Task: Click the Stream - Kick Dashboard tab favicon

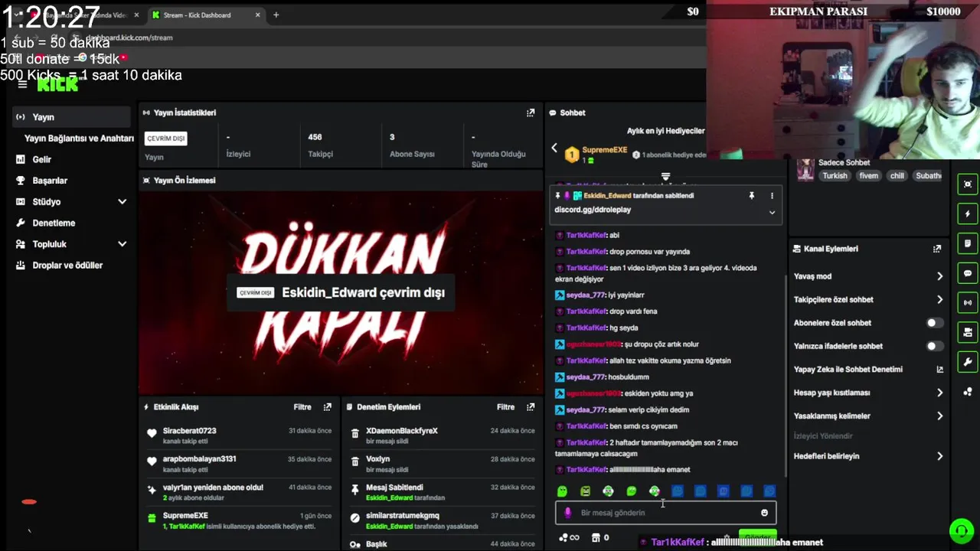Action: (x=156, y=15)
